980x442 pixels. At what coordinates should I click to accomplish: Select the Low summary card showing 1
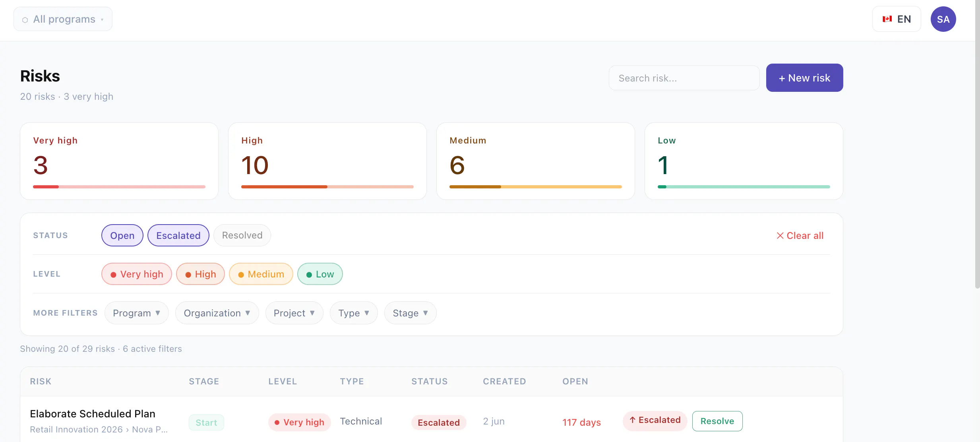(x=744, y=161)
